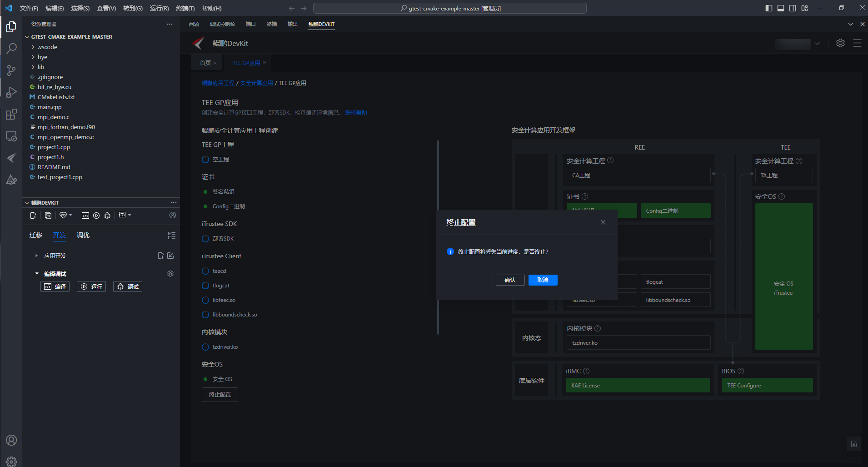Expand the bye folder
Viewport: 868px width, 467px height.
pyautogui.click(x=33, y=57)
